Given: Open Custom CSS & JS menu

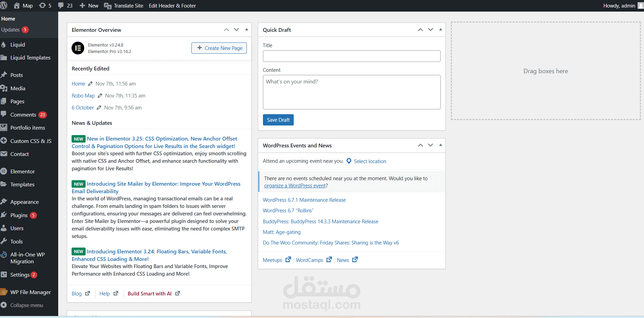Looking at the screenshot, I should pos(31,141).
